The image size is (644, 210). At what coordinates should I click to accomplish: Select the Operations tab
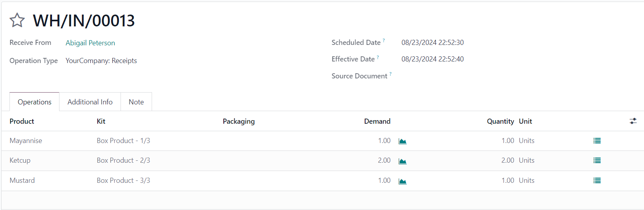[x=35, y=102]
